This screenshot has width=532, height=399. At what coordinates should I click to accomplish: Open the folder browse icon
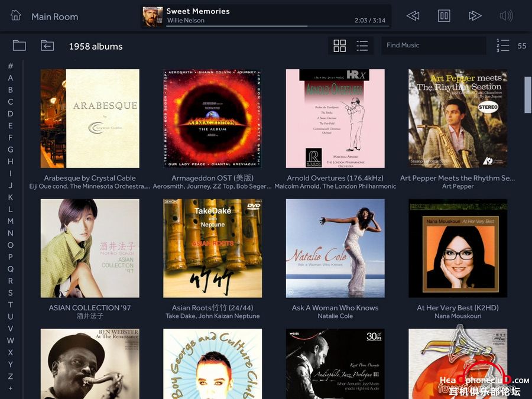20,46
